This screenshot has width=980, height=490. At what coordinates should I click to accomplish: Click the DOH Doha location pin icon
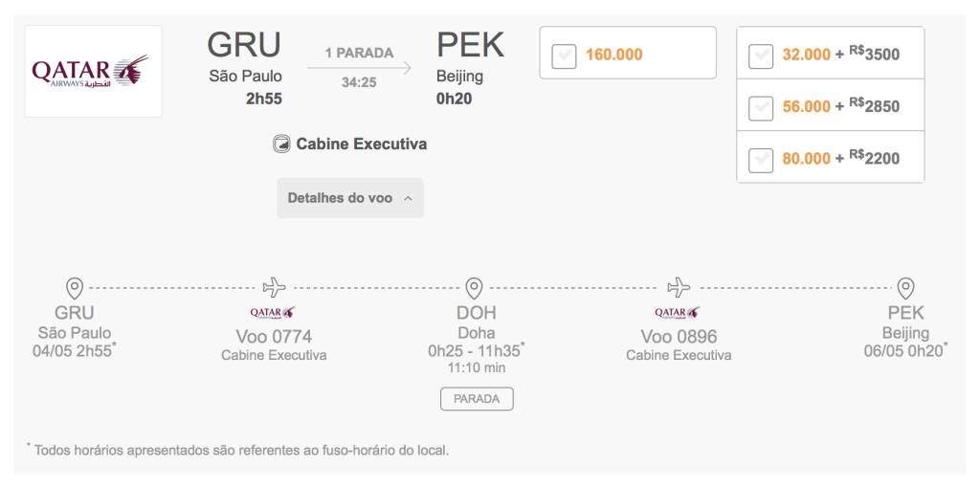click(475, 289)
